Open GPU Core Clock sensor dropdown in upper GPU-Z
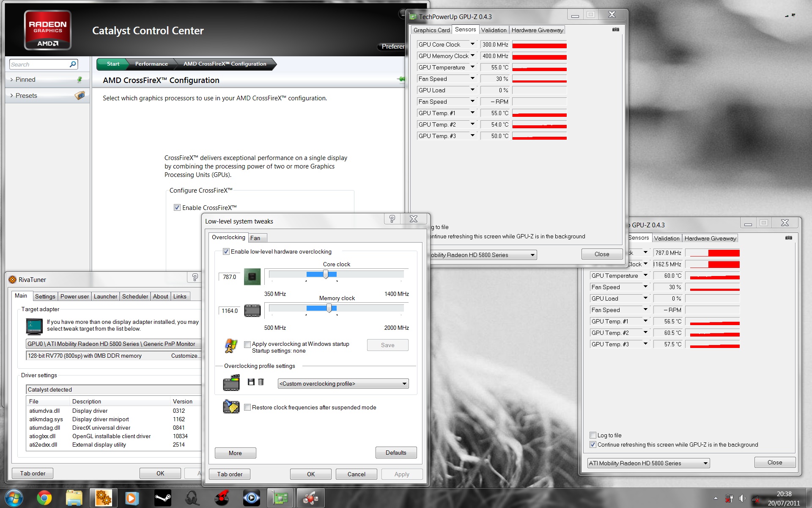 [x=472, y=44]
